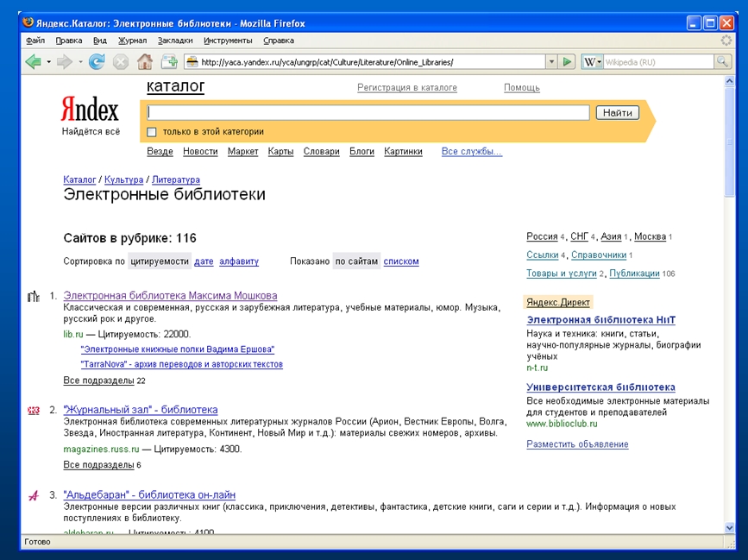Go to the Литература breadcrumb
The height and width of the screenshot is (560, 748).
pyautogui.click(x=175, y=179)
